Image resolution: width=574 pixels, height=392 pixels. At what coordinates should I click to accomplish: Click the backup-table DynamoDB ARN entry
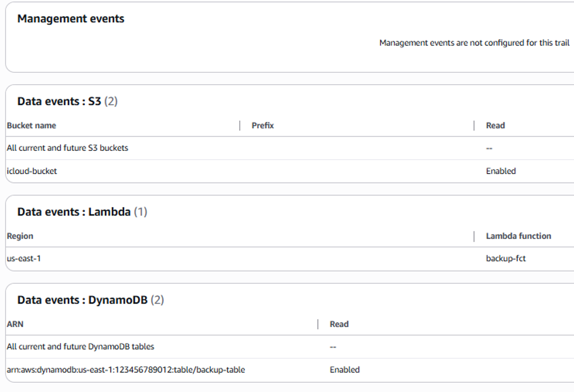point(126,370)
